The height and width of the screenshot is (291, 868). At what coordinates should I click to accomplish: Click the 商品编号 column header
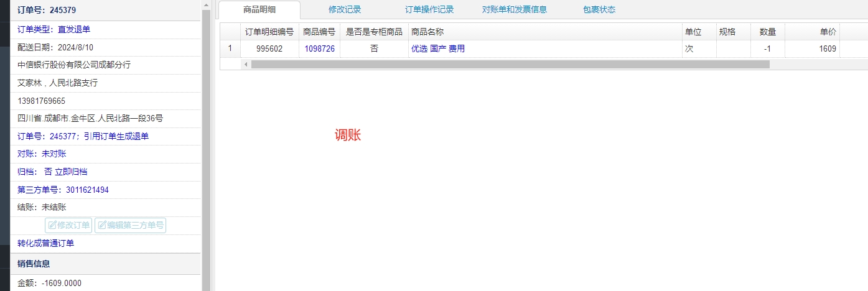click(x=319, y=32)
